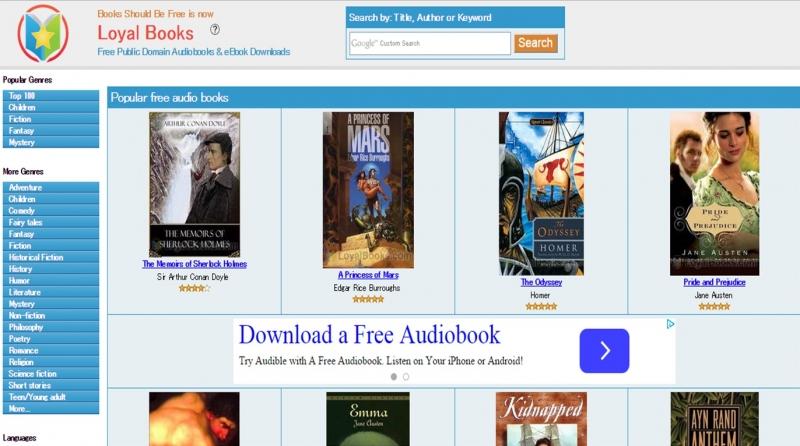Click A Princess of Mars star rating
The width and height of the screenshot is (800, 446).
[x=368, y=300]
